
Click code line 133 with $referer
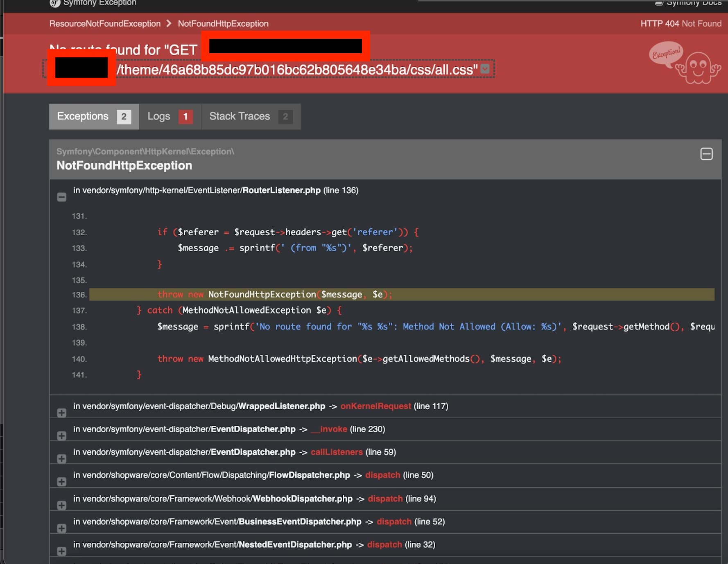[295, 248]
